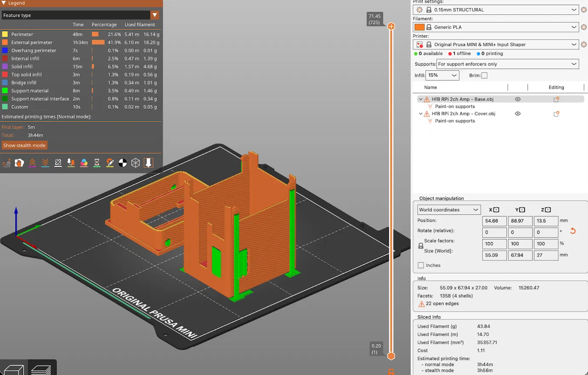This screenshot has height=375, width=588.
Task: Toggle tool marker icon in legend toolbar
Action: coord(148,163)
